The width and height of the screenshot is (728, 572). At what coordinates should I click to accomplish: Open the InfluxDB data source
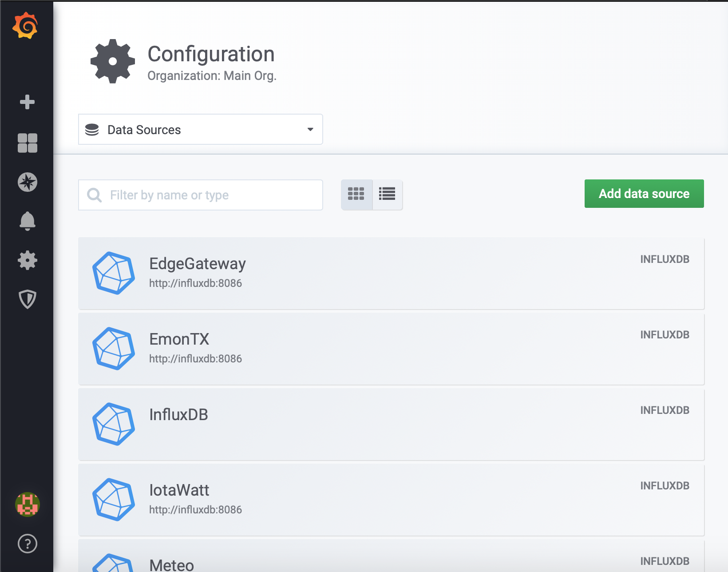click(x=391, y=425)
